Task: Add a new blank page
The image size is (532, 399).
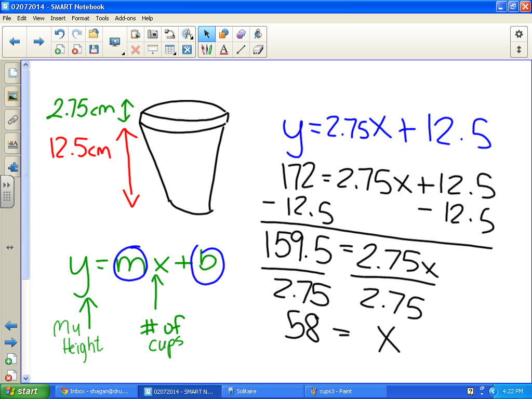Action: (59, 49)
